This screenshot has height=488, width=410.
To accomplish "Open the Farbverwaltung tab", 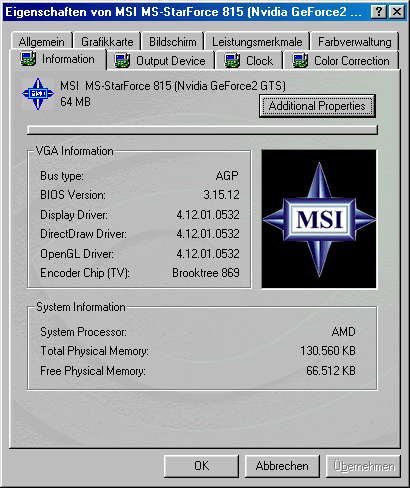I will [x=355, y=42].
